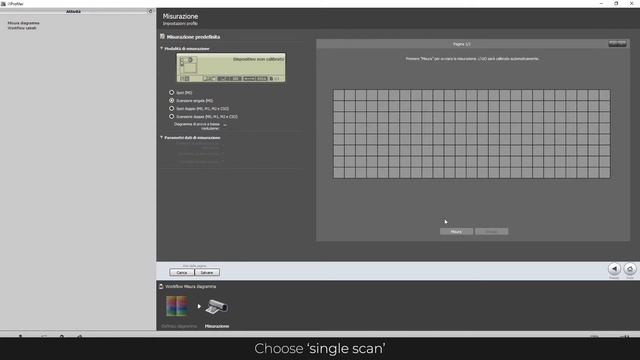This screenshot has height=360, width=640.
Task: Click the Workflow Misura diagramma icon
Action: pos(161,286)
